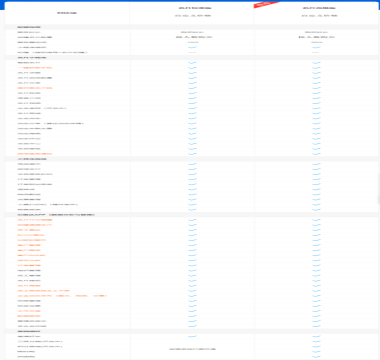Click the third gray section heading bar
This screenshot has height=360, width=380.
[x=192, y=159]
